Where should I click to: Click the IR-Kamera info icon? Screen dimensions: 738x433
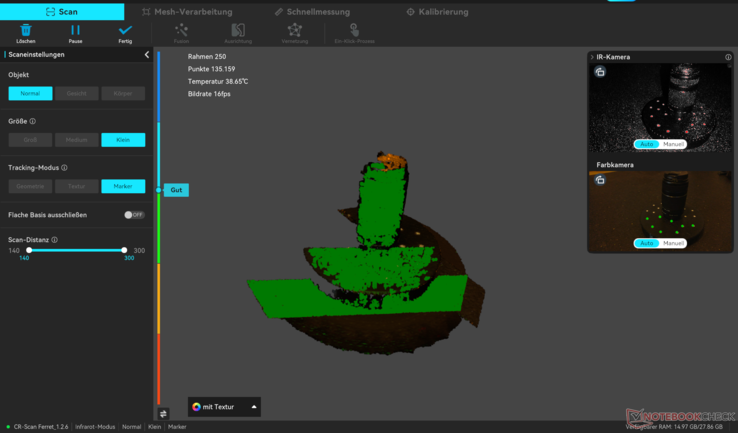tap(728, 57)
